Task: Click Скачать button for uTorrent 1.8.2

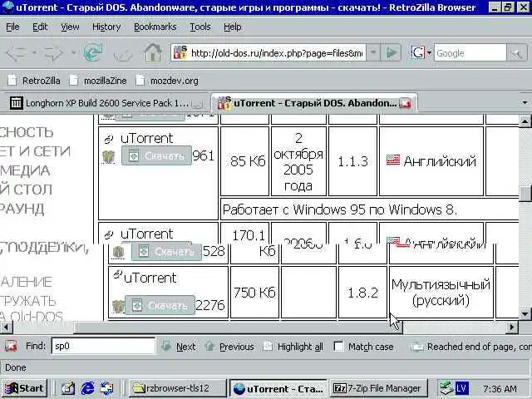Action: [160, 305]
